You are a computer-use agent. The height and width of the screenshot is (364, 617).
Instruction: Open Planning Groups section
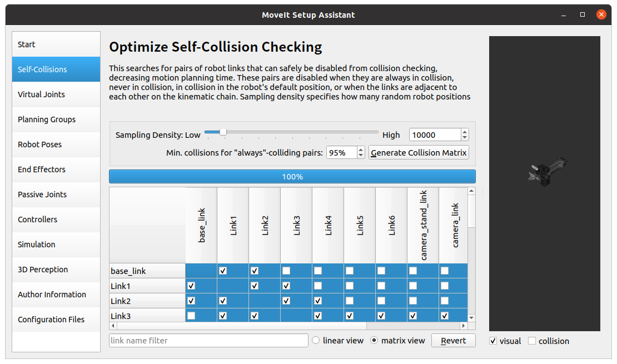coord(56,119)
